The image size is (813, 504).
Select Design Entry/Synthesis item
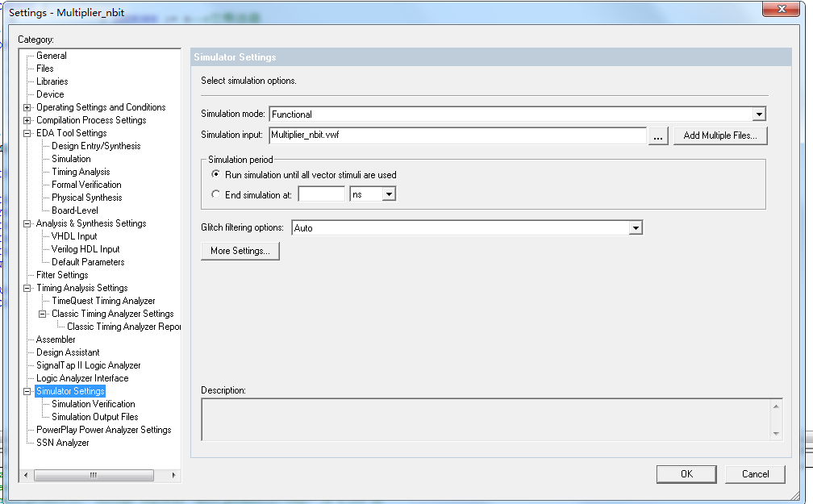pyautogui.click(x=96, y=146)
